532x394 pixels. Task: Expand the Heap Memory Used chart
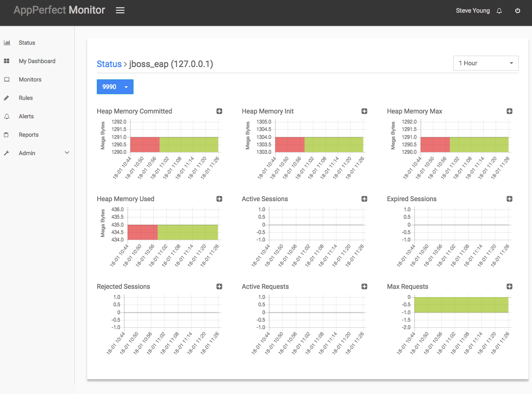click(219, 199)
